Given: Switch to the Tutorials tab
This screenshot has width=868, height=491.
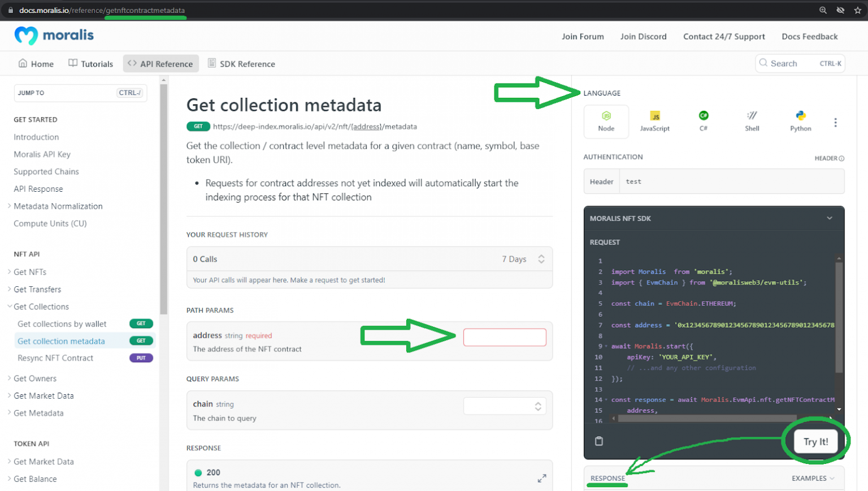Looking at the screenshot, I should coord(90,63).
